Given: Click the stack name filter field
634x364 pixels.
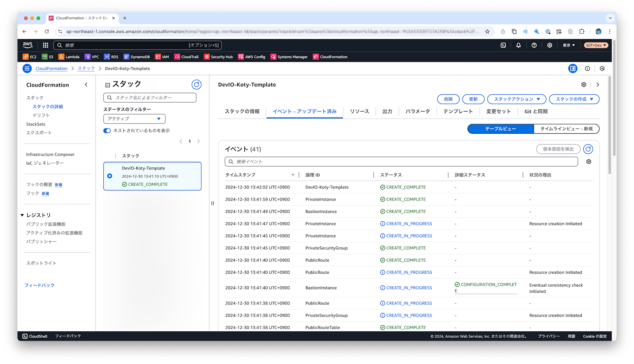Looking at the screenshot, I should point(150,98).
